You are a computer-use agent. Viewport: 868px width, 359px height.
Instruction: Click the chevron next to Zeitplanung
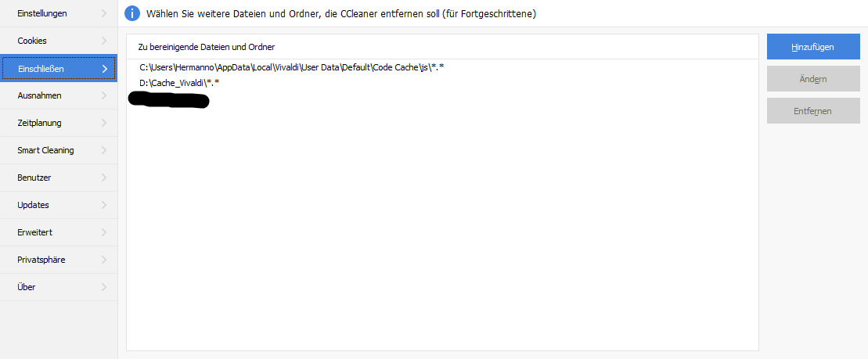105,123
